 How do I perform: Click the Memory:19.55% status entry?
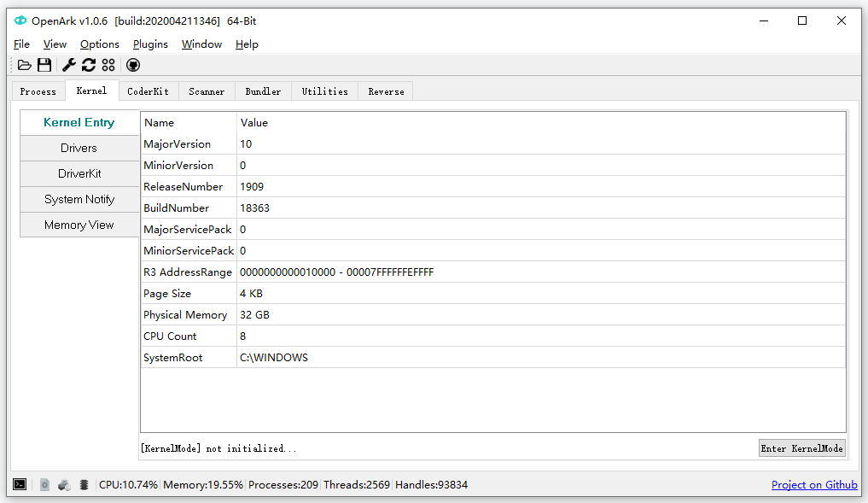pyautogui.click(x=203, y=485)
